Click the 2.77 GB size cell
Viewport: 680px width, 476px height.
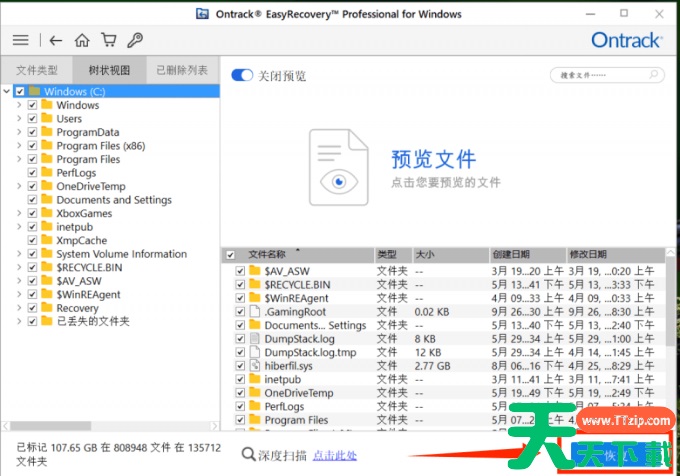click(x=432, y=366)
